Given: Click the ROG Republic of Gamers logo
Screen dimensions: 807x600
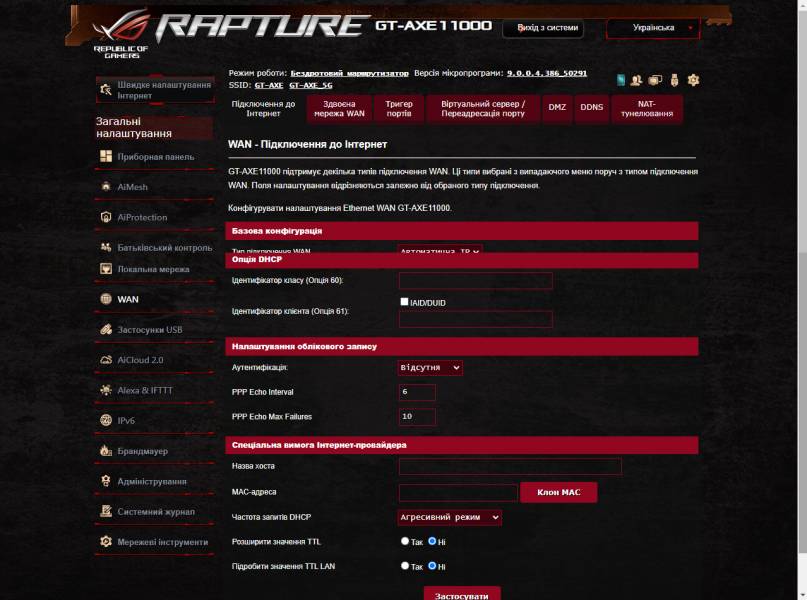Looking at the screenshot, I should coord(122,34).
